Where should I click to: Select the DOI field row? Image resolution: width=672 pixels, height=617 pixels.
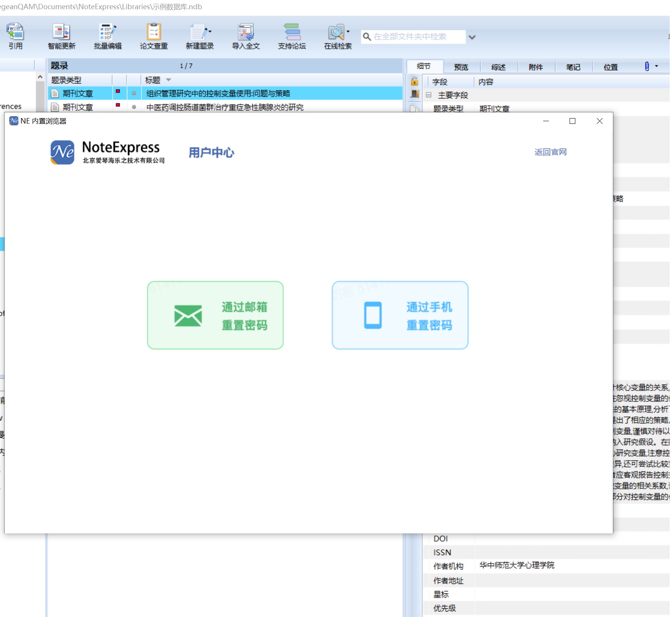(546, 539)
